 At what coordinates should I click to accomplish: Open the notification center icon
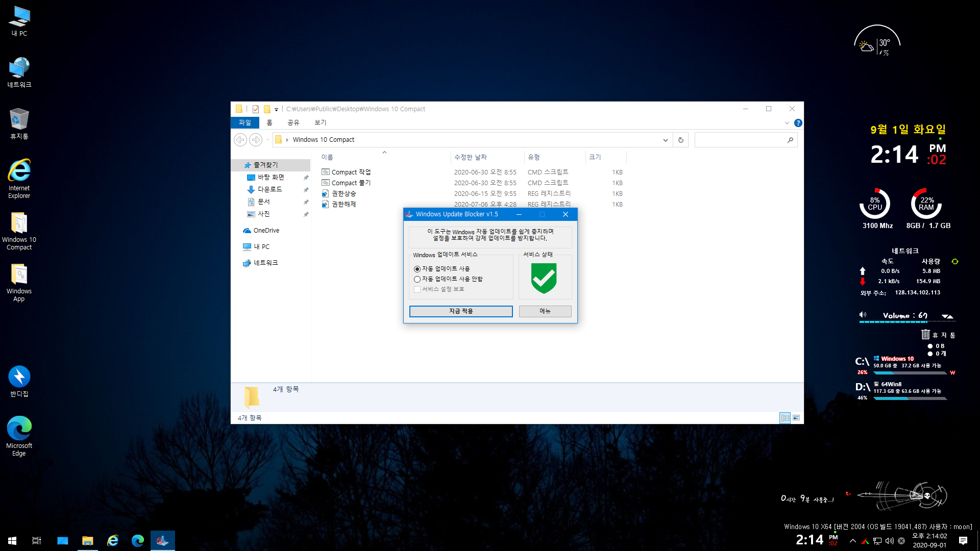[x=963, y=541]
